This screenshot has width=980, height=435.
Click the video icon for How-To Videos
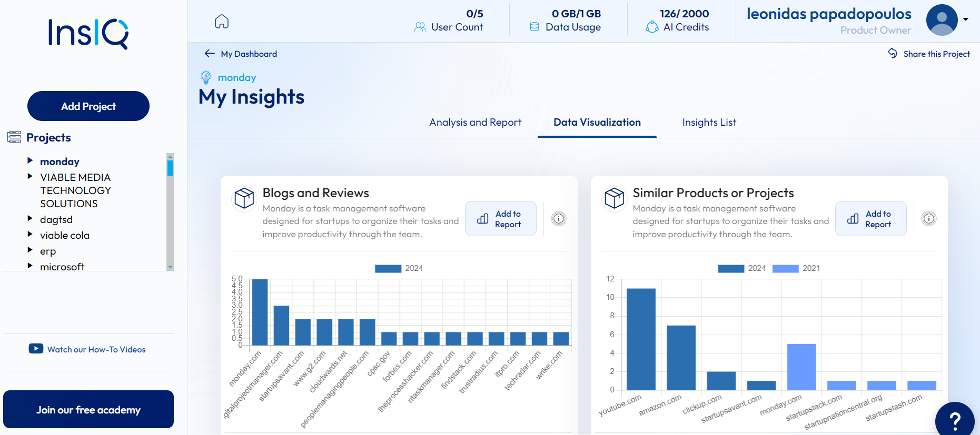tap(36, 349)
